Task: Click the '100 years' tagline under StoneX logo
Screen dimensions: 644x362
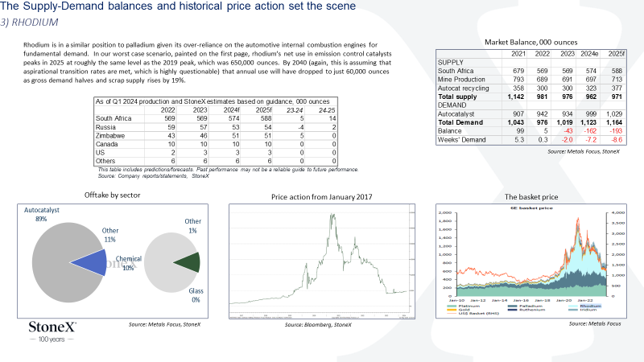Action: click(52, 339)
